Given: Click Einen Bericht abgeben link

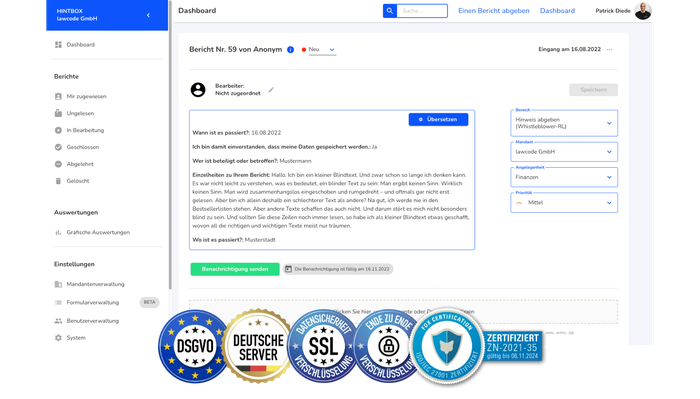Looking at the screenshot, I should pos(494,11).
